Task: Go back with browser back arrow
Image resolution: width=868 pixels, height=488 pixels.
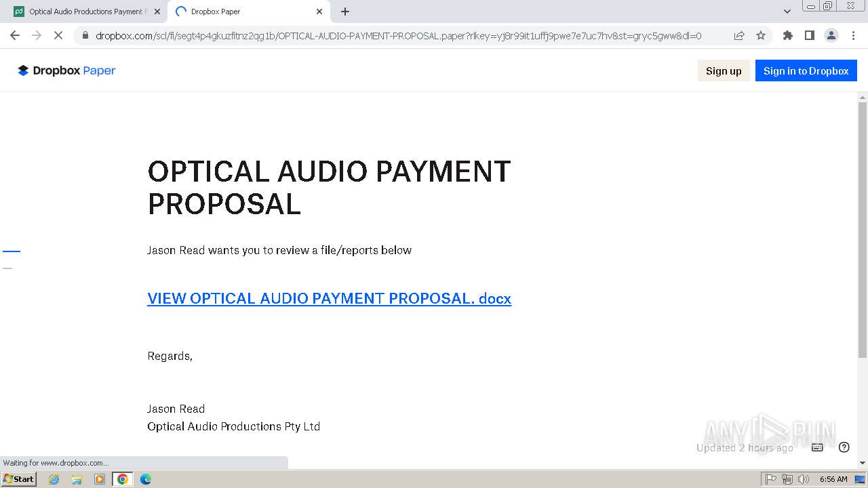Action: 15,35
